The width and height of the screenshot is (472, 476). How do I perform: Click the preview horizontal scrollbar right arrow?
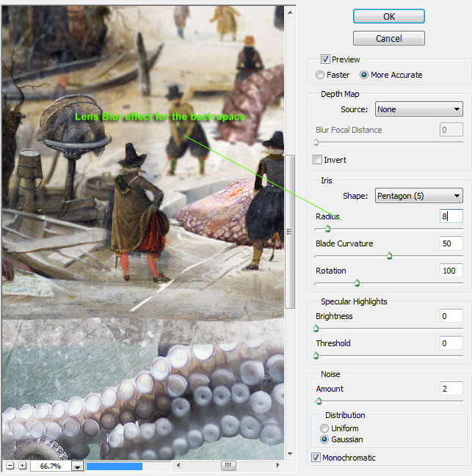pos(277,466)
